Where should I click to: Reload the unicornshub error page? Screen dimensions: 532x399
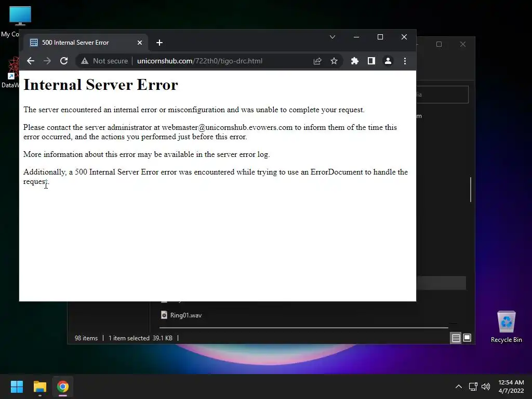click(x=64, y=61)
